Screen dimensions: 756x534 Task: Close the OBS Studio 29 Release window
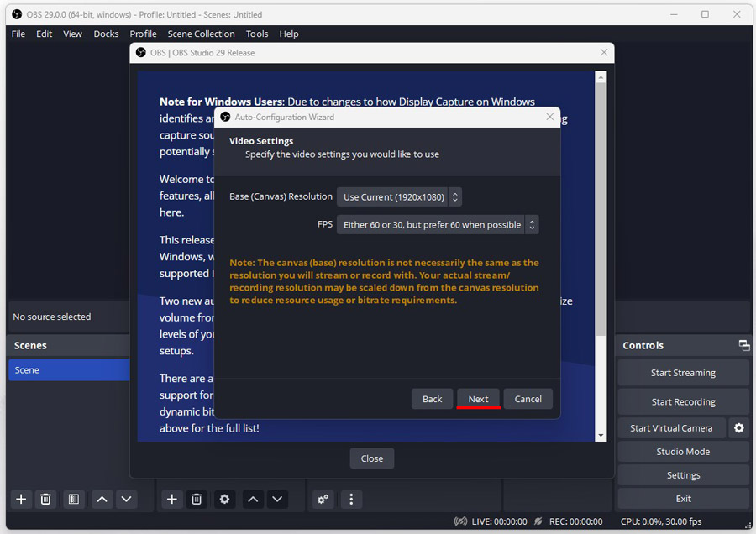[x=604, y=52]
